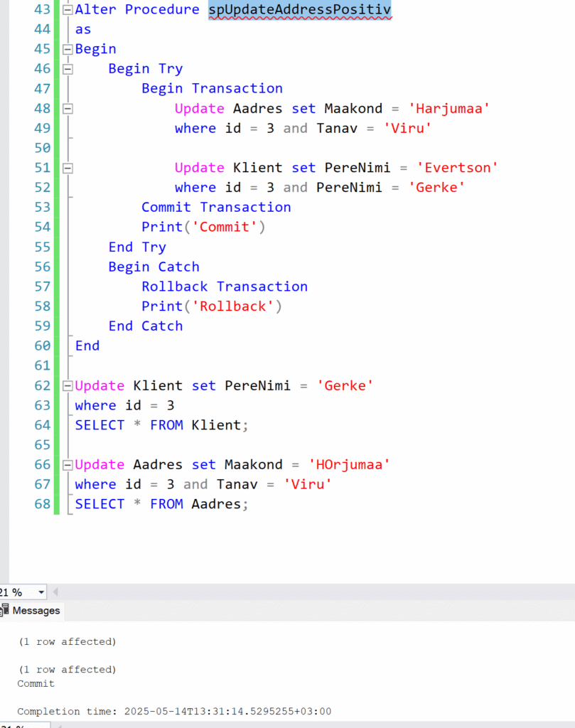Click 'SELECT * FROM Klient;' line

click(x=162, y=425)
